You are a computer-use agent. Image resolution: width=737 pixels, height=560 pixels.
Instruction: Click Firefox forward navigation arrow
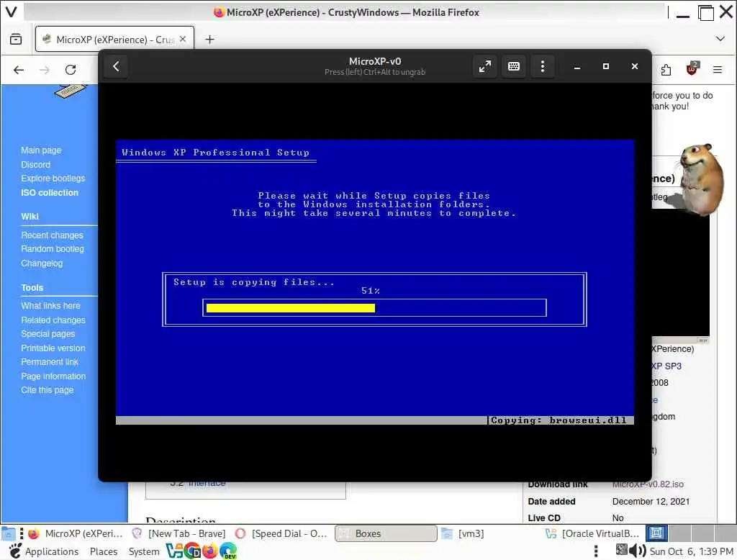45,70
